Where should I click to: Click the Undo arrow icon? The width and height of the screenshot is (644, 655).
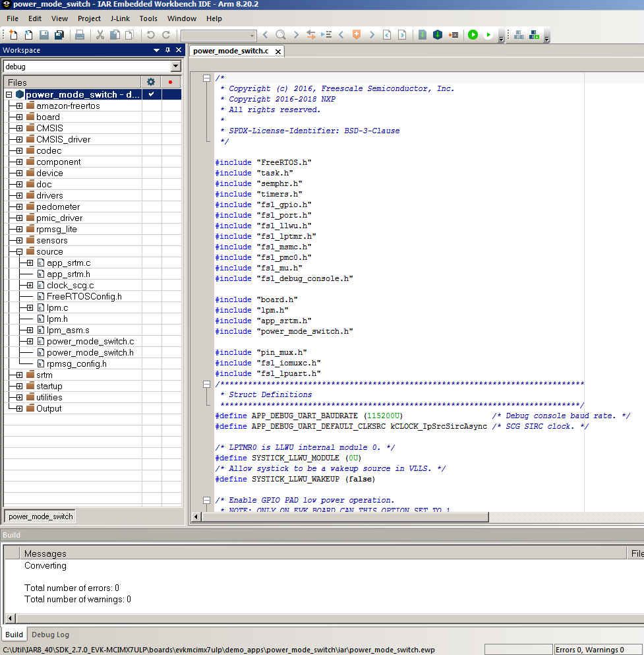coord(151,35)
